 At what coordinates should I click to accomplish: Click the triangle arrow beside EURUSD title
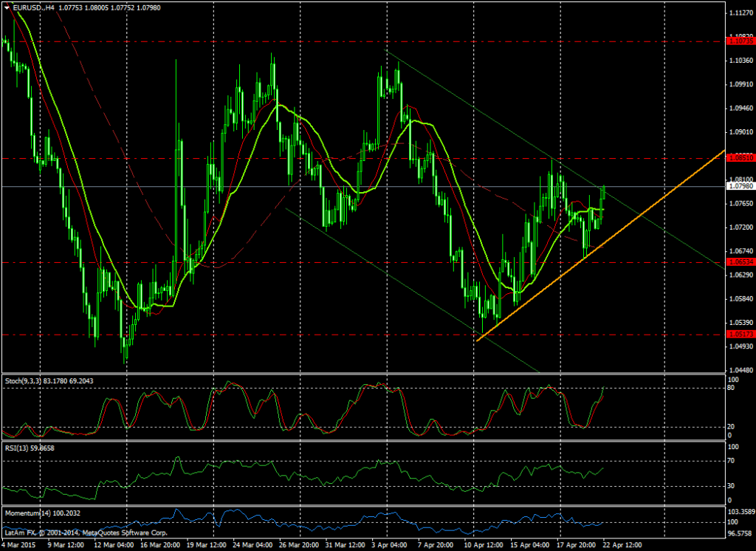click(x=7, y=7)
